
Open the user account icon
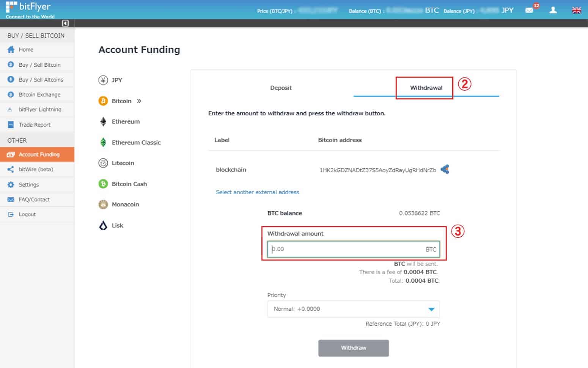pyautogui.click(x=553, y=10)
